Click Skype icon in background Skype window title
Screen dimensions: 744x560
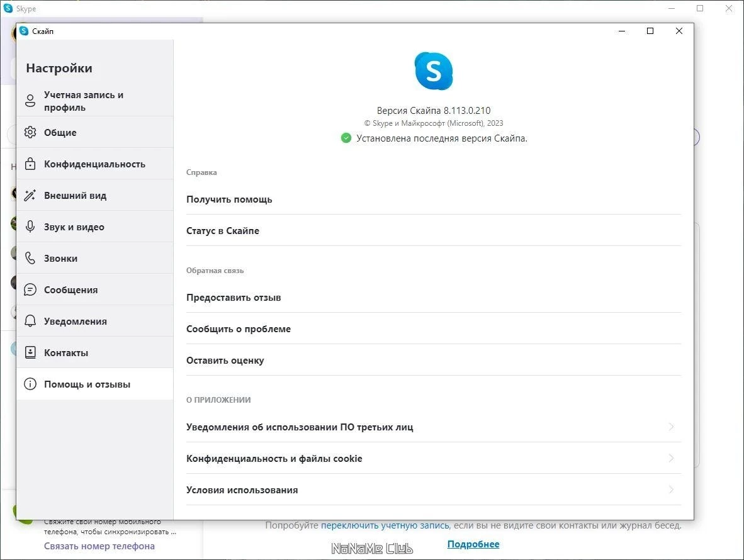(8, 9)
